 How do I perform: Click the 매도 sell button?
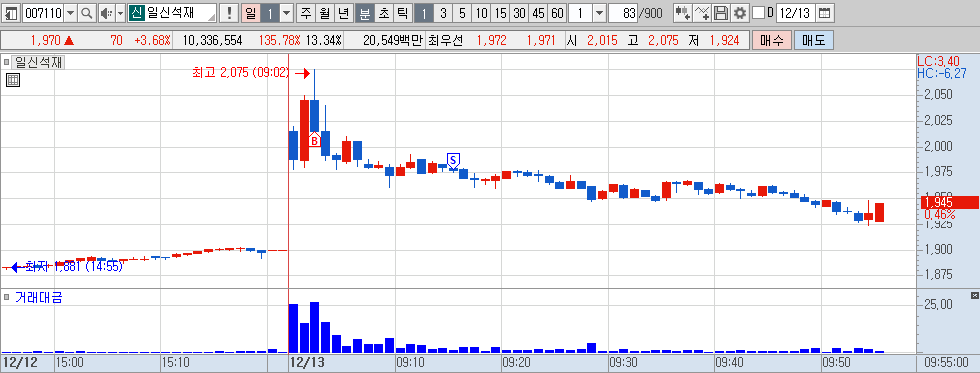coord(814,41)
